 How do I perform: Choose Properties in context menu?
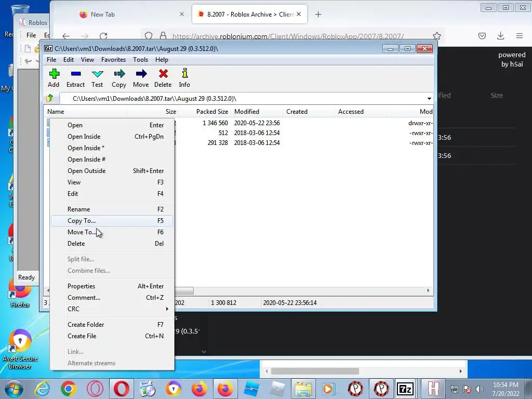click(112, 286)
